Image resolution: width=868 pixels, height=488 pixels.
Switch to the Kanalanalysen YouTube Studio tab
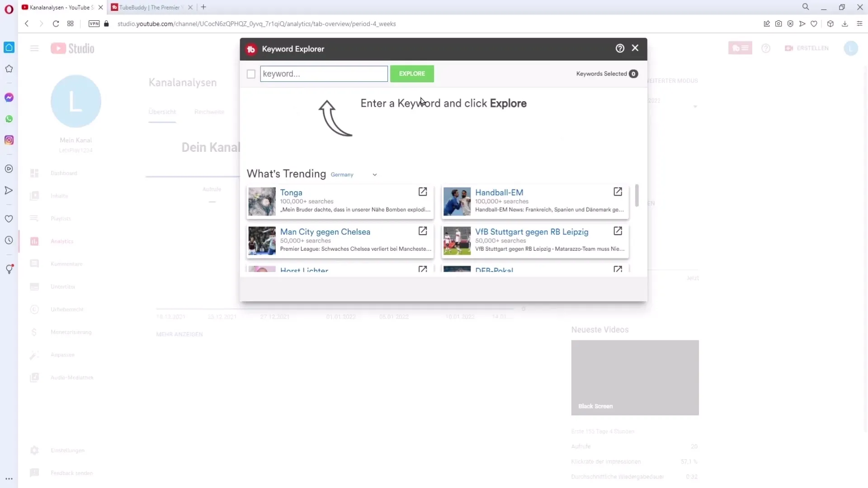click(62, 7)
